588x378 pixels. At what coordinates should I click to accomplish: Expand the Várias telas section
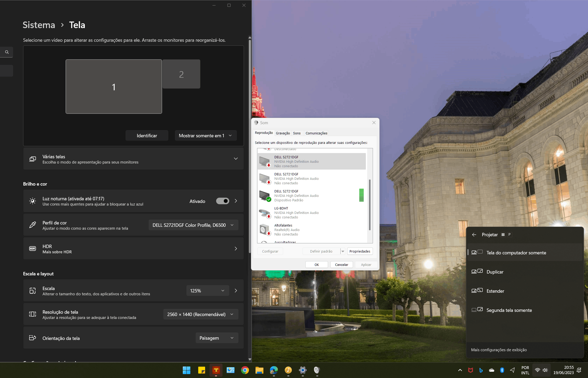(236, 159)
